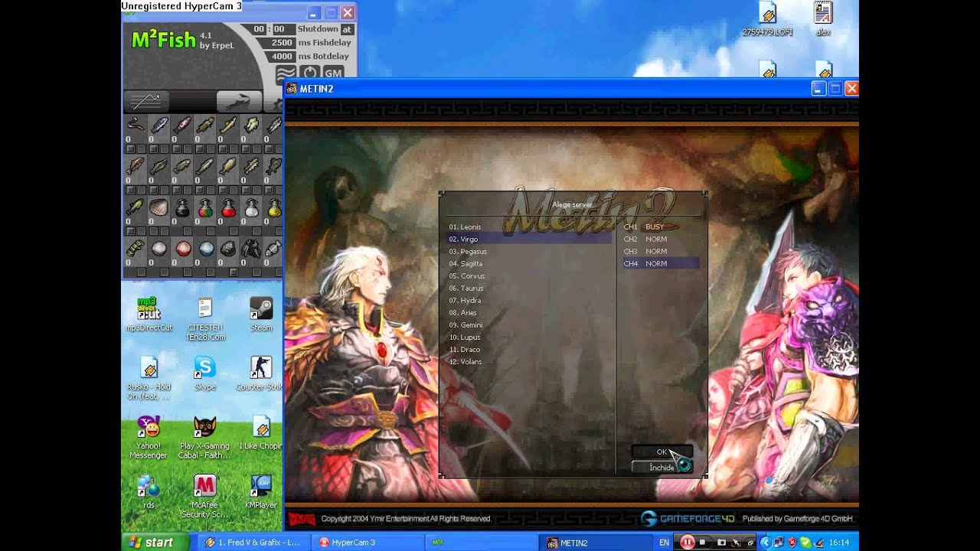Click the HyperCam camera snapshot icon
The width and height of the screenshot is (980, 551).
pyautogui.click(x=720, y=543)
